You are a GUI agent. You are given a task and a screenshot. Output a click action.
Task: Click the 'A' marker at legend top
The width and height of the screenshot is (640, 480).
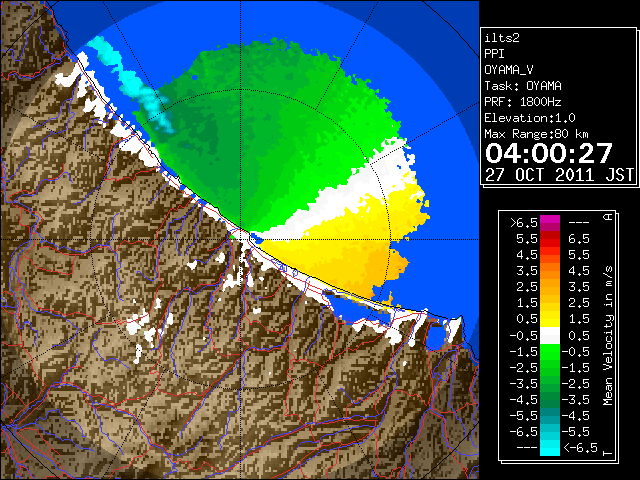[608, 217]
